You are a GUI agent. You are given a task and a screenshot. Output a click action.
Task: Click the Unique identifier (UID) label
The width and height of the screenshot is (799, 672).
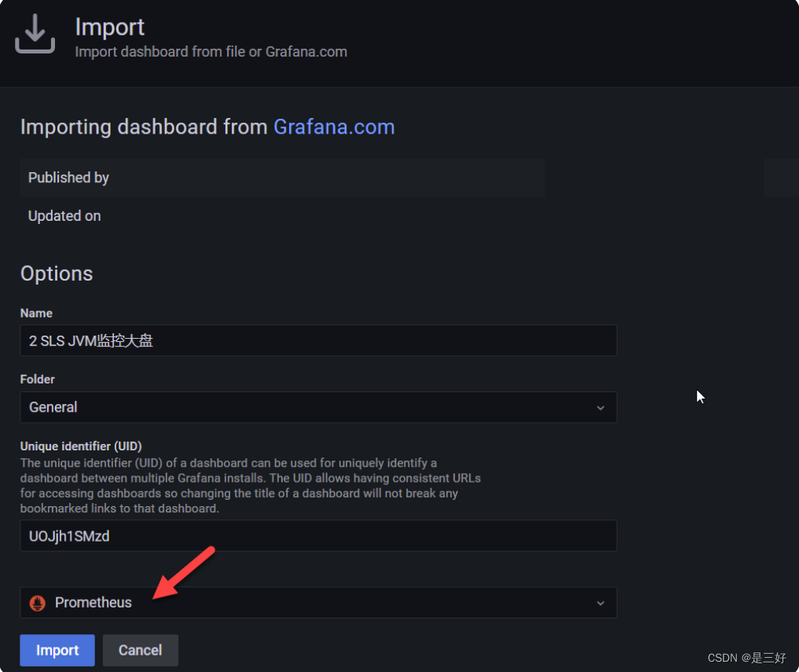(x=81, y=446)
